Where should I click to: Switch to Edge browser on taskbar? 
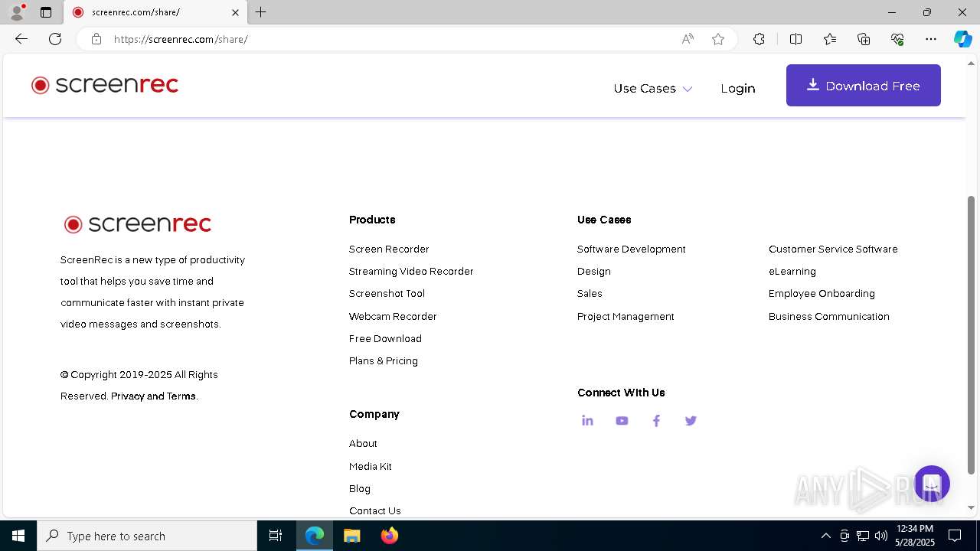tap(315, 536)
